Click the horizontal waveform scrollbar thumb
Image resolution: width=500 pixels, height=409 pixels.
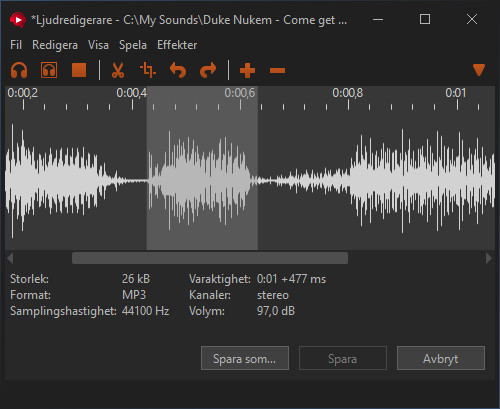point(210,258)
